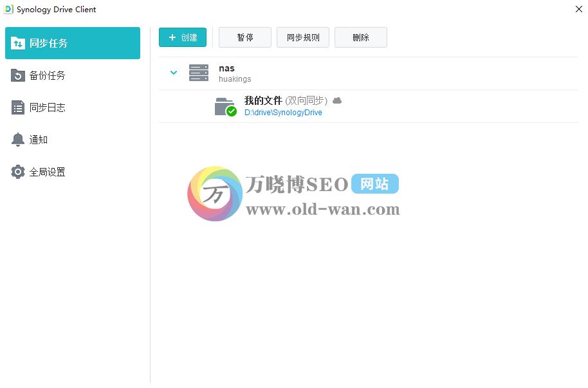588x388 pixels.
Task: Click the cloud icon next to 双向同步
Action: point(337,100)
